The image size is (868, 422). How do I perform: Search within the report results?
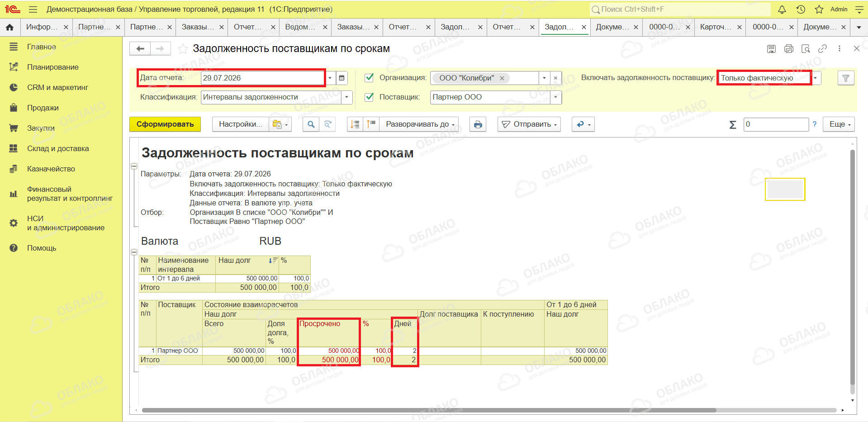311,124
